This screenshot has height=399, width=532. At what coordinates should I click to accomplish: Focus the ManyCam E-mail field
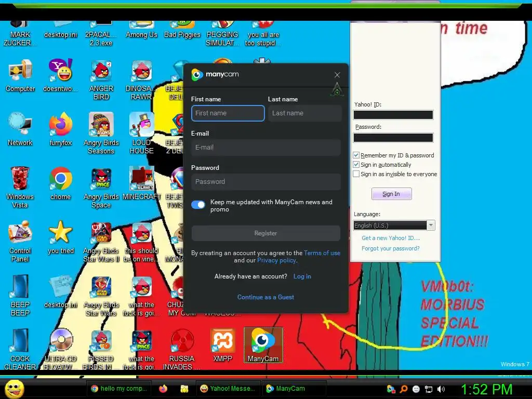[x=266, y=147]
